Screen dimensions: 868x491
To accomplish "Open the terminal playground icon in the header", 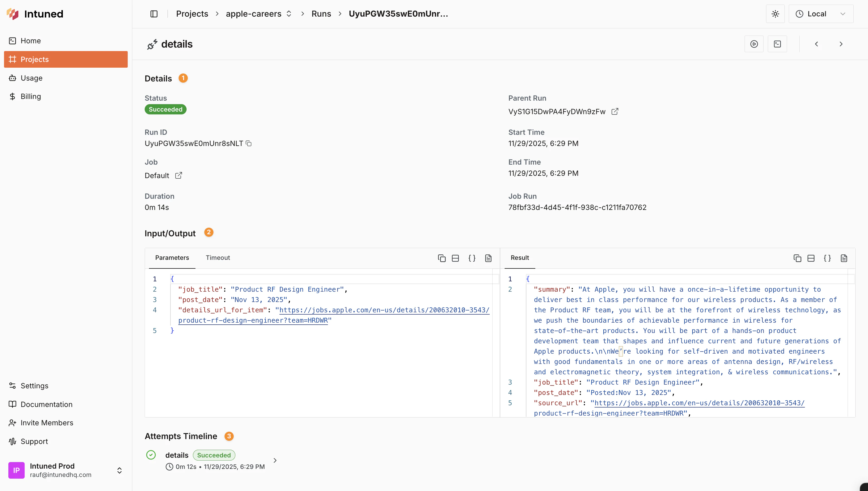I will [x=777, y=44].
